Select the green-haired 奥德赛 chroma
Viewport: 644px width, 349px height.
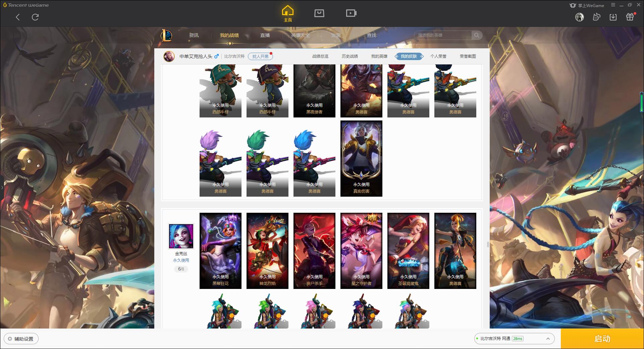[x=267, y=163]
